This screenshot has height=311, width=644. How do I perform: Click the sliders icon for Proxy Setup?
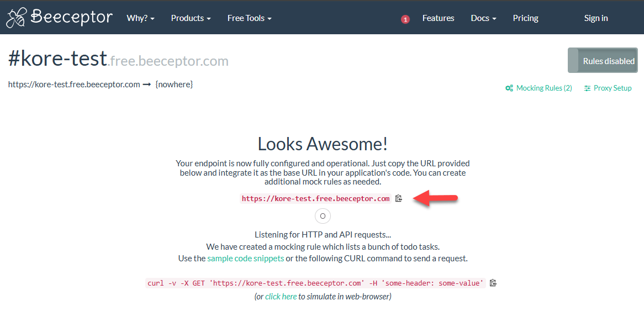pos(587,88)
